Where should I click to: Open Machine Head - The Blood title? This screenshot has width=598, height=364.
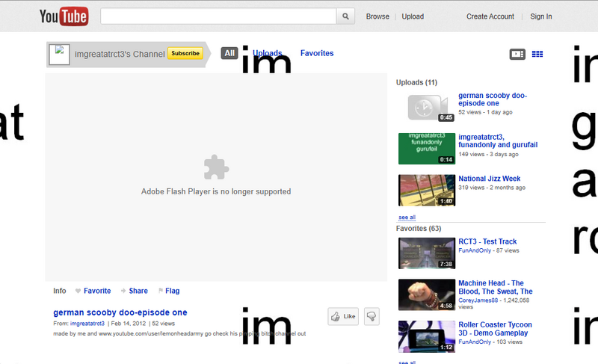tap(496, 287)
